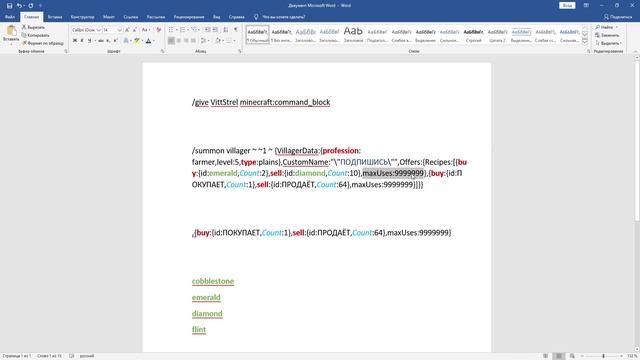This screenshot has height=360, width=640.
Task: Open the Файл tab
Action: tap(10, 17)
